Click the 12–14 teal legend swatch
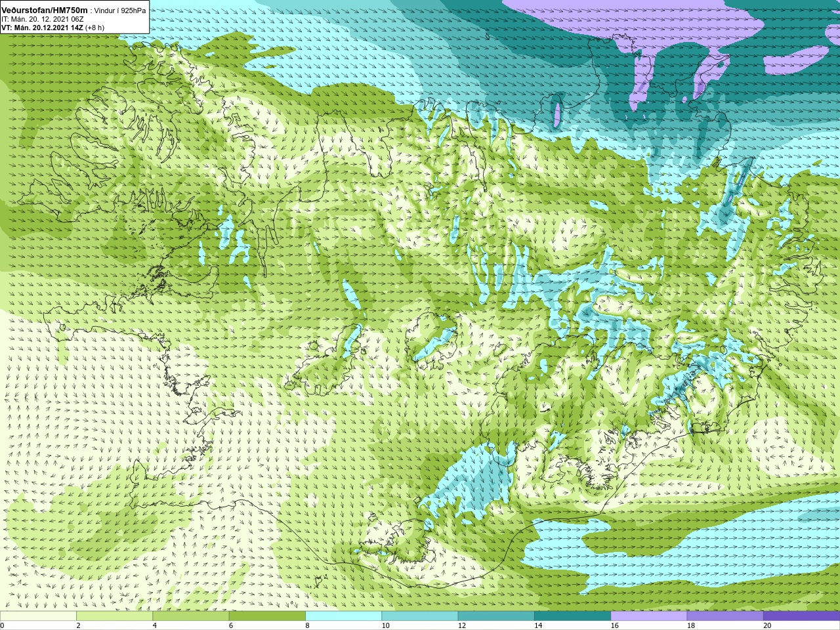Screen dimensions: 840x630 pyautogui.click(x=496, y=616)
